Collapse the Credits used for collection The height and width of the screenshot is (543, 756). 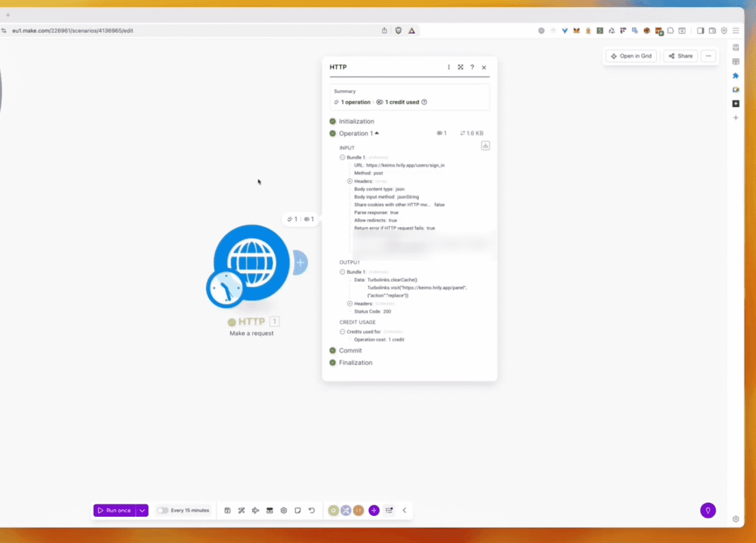click(x=342, y=332)
